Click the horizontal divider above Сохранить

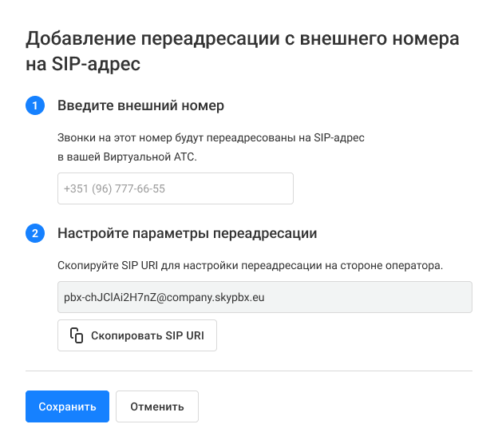[x=249, y=371]
